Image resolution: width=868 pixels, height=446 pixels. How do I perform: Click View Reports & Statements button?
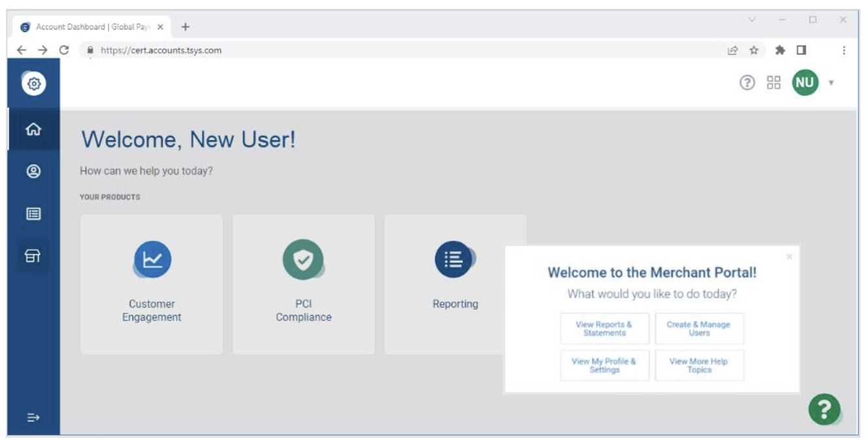[x=605, y=328]
